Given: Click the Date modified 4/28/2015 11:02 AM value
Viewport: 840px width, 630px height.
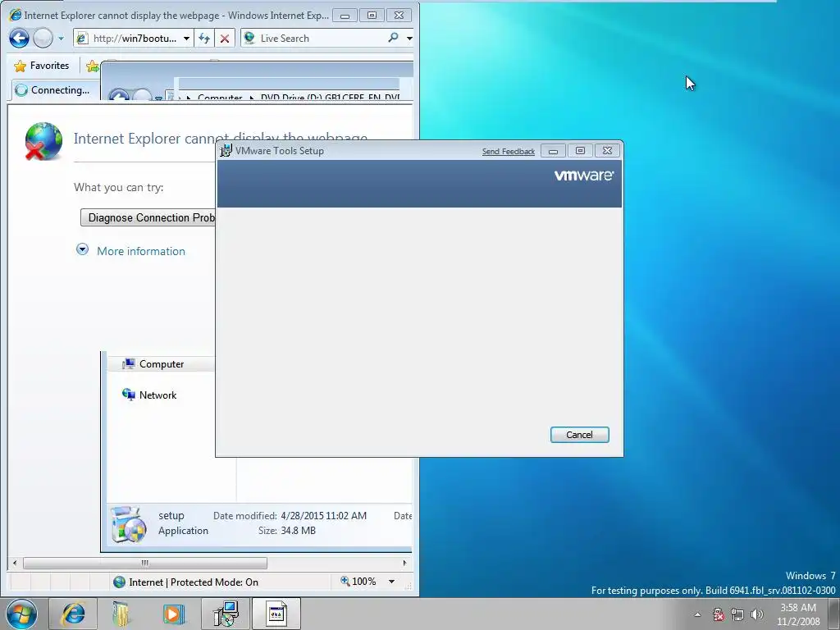Looking at the screenshot, I should pyautogui.click(x=323, y=516).
